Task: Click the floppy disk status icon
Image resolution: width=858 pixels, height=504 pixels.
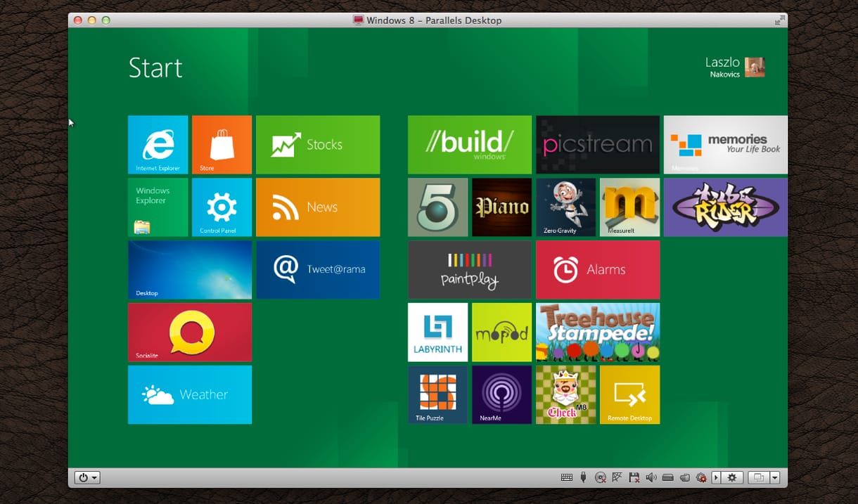Action: click(x=634, y=478)
